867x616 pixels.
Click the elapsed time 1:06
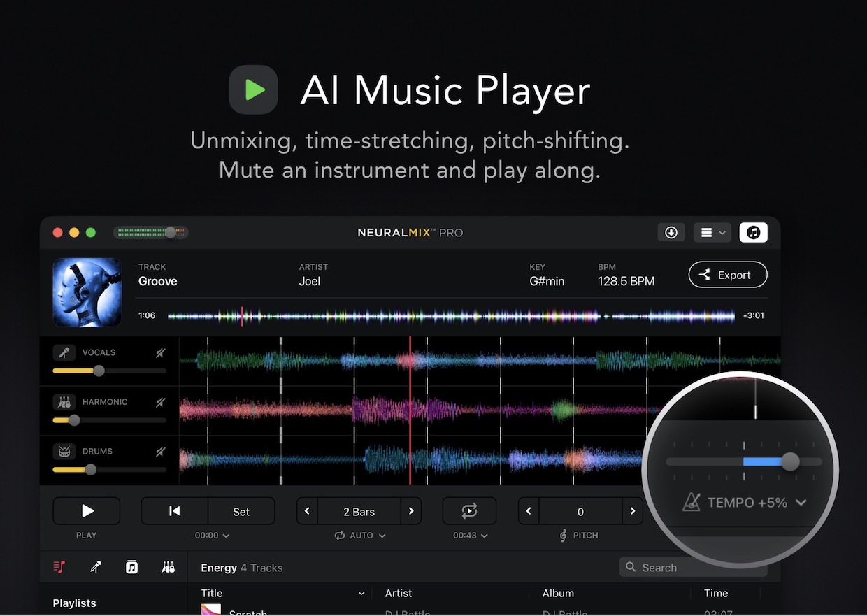pyautogui.click(x=147, y=315)
